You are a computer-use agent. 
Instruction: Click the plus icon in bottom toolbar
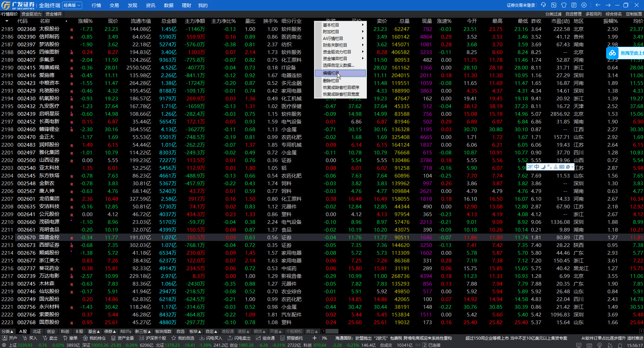click(314, 338)
